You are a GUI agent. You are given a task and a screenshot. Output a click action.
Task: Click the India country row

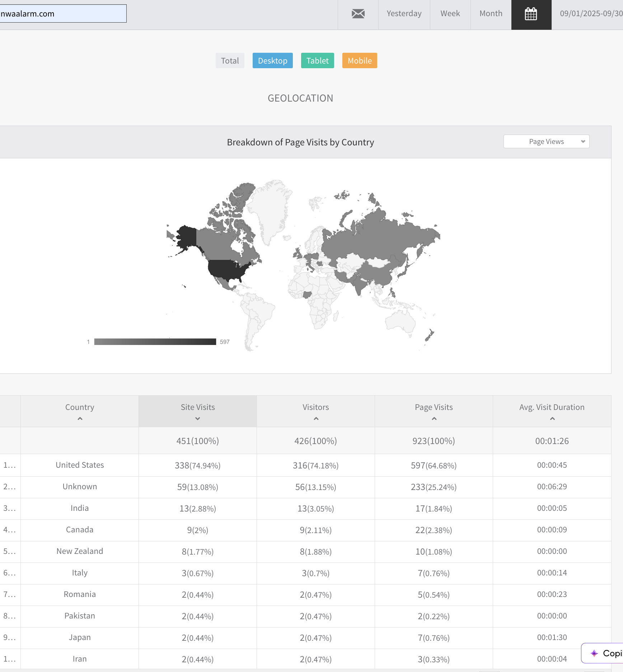(x=305, y=508)
